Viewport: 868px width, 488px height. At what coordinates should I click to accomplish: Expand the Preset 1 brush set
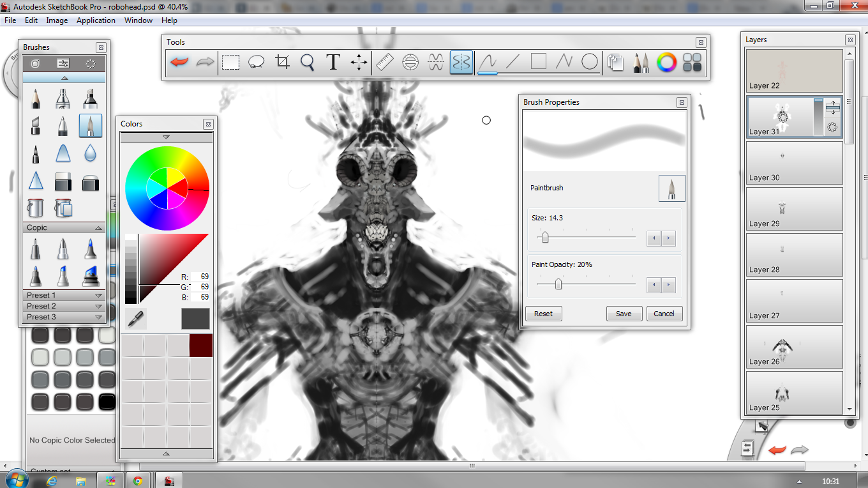(x=98, y=296)
